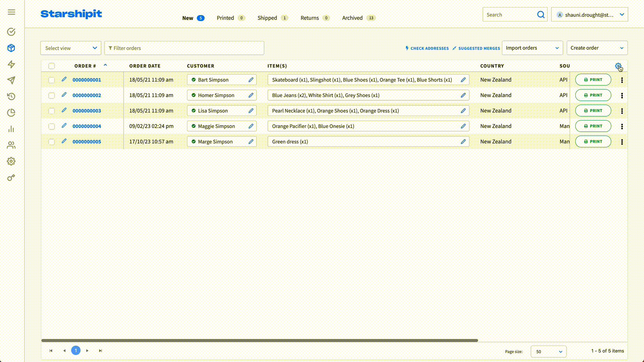Open the orders box sidebar icon
This screenshot has width=644, height=362.
[11, 48]
